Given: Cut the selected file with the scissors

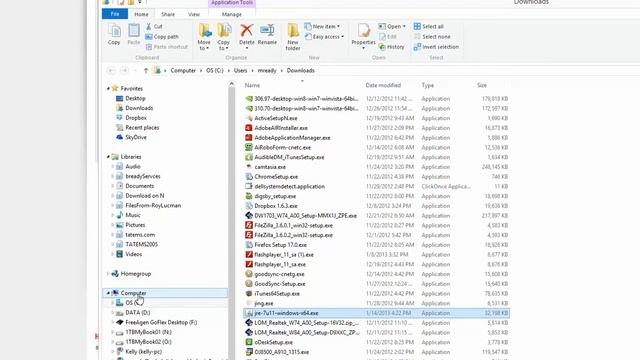Looking at the screenshot, I should pyautogui.click(x=154, y=26).
